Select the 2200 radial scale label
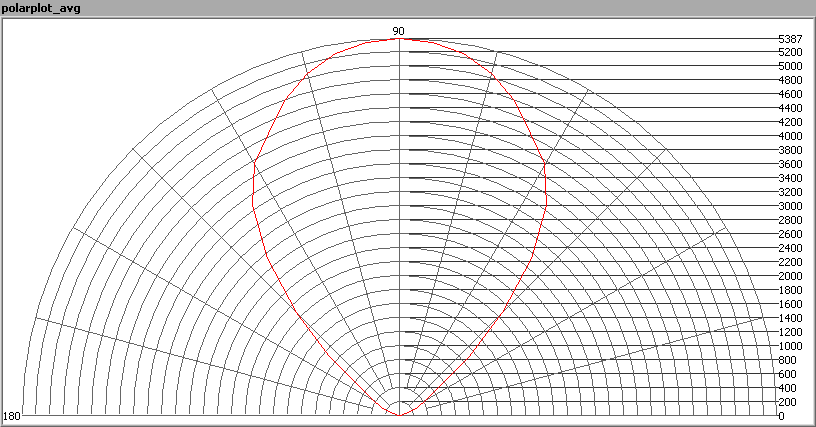This screenshot has height=427, width=816. coord(789,262)
